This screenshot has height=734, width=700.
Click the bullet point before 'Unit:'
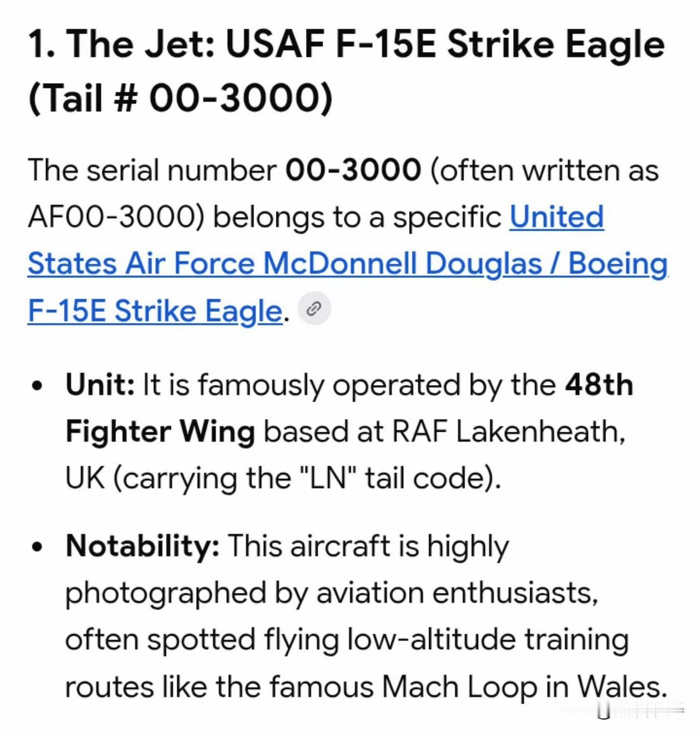37,386
